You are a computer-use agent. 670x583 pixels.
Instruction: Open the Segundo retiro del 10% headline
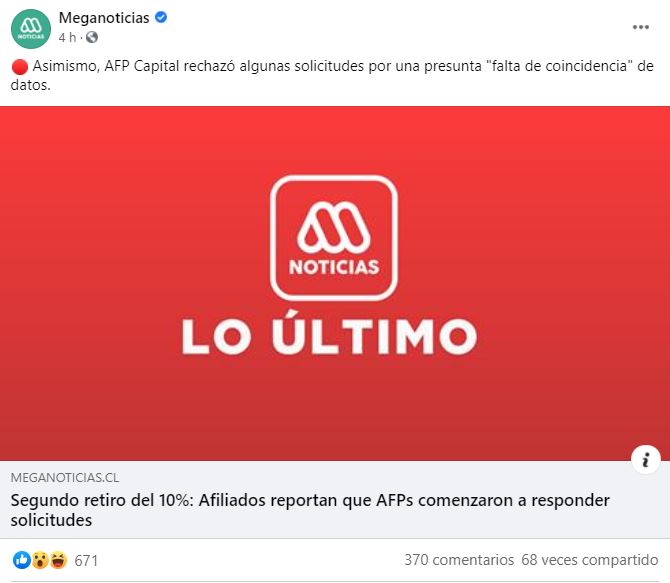[x=310, y=510]
